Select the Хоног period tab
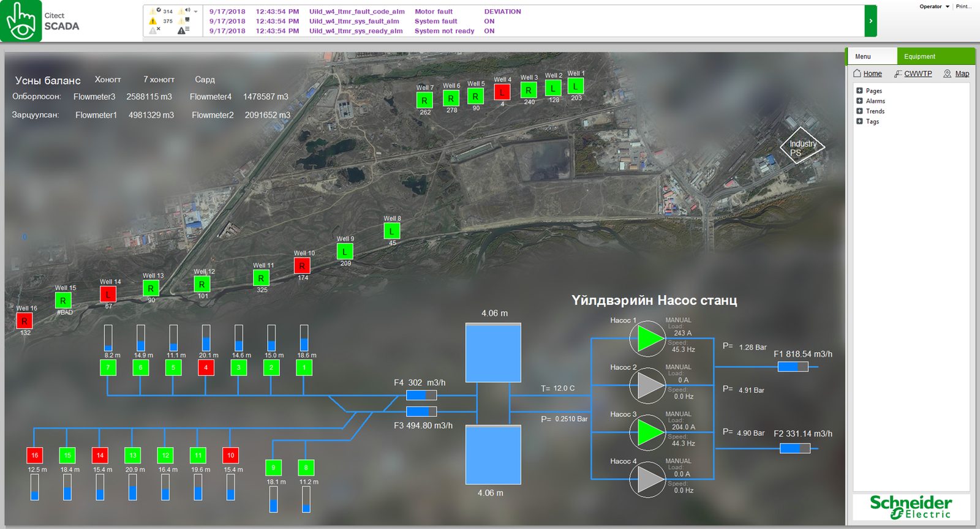This screenshot has width=980, height=529. coord(108,80)
